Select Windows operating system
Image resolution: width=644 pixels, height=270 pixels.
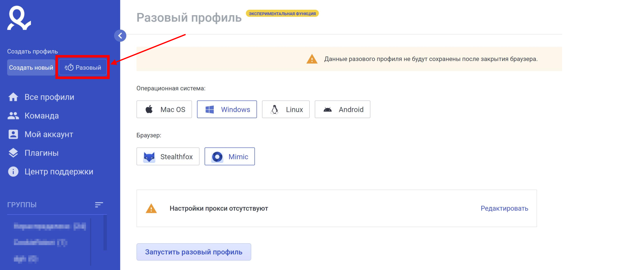pos(227,109)
